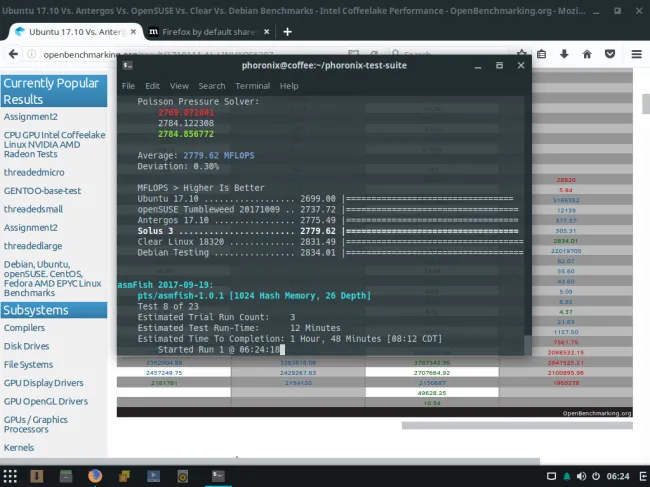Switch to Firefox in the taskbar

click(95, 476)
